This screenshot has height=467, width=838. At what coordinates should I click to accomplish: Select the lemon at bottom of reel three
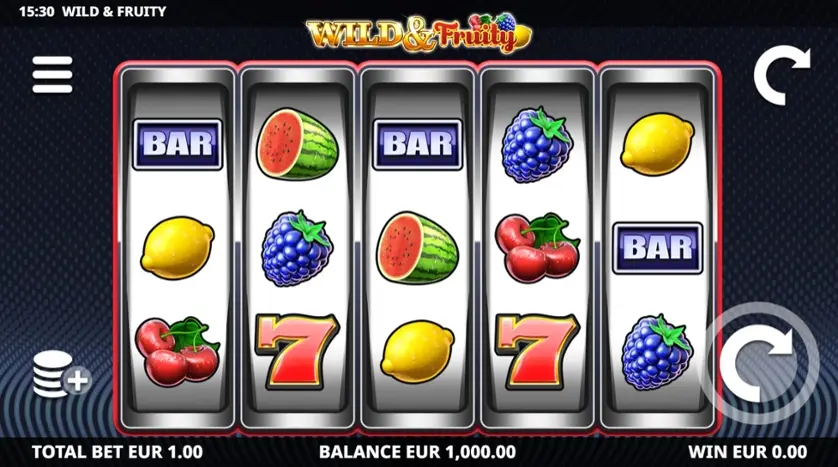(x=417, y=352)
